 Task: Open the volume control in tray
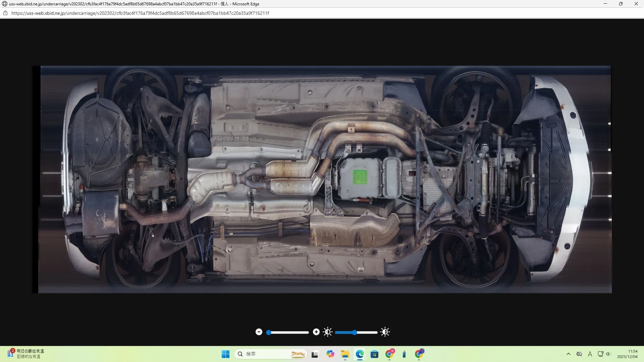click(608, 354)
